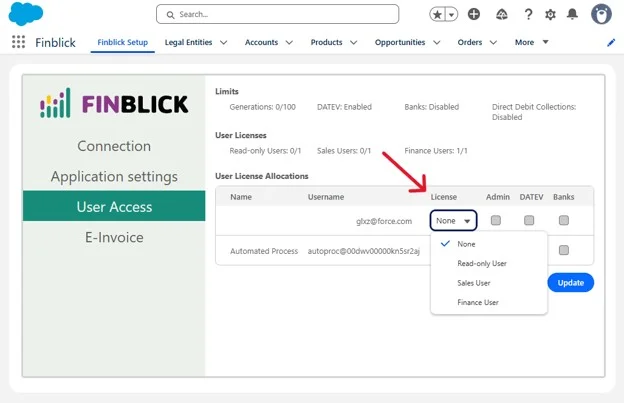Click the Salesforce cloud logo
Viewport: 624px width, 403px height.
click(x=26, y=13)
